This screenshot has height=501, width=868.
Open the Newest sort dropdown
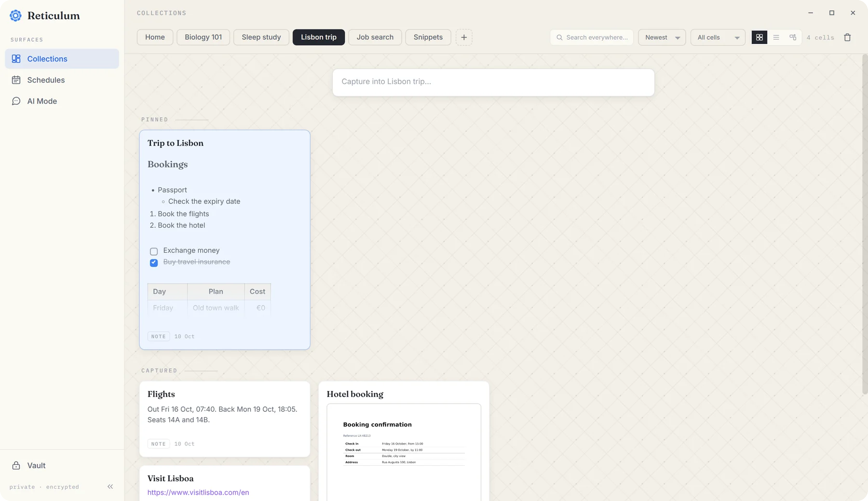point(662,37)
